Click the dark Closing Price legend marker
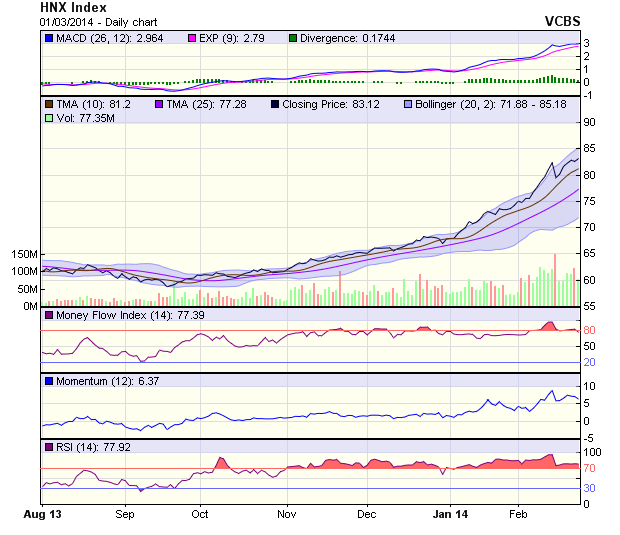The height and width of the screenshot is (535, 620). coord(275,104)
